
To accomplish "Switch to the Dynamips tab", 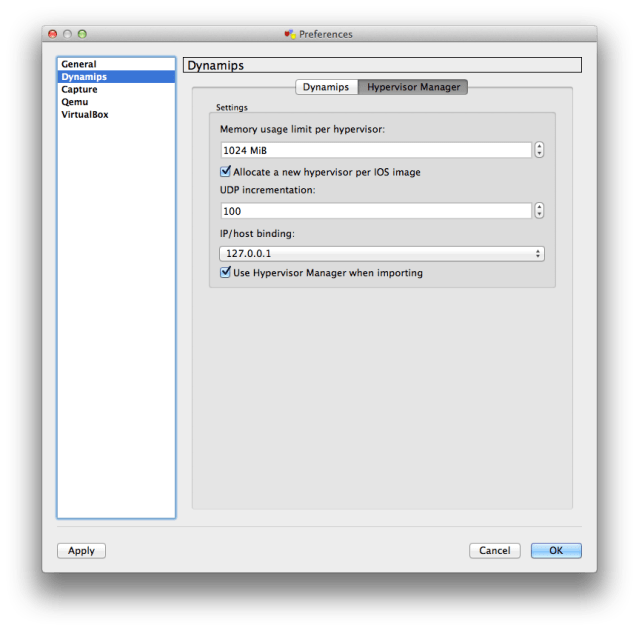I will 326,87.
